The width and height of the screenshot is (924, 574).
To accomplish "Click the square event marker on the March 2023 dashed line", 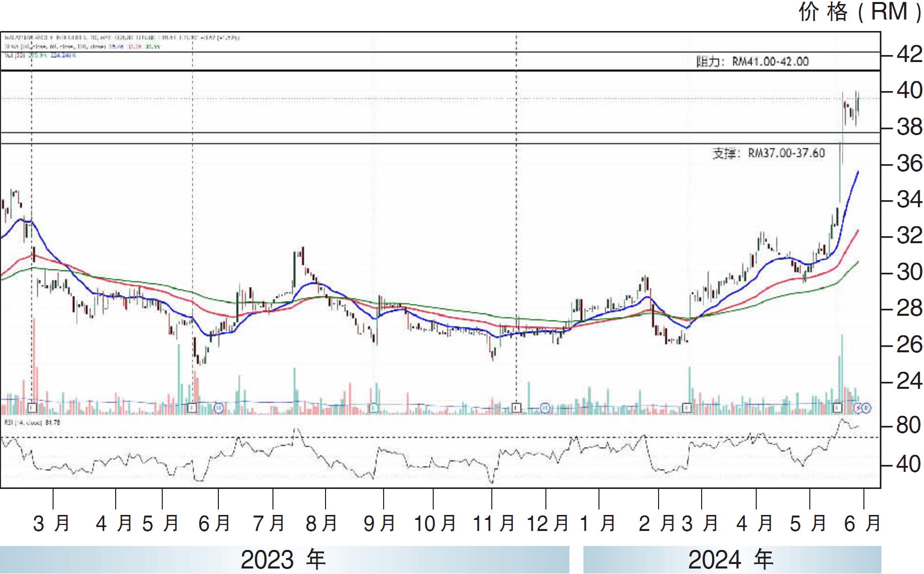I will [x=32, y=408].
